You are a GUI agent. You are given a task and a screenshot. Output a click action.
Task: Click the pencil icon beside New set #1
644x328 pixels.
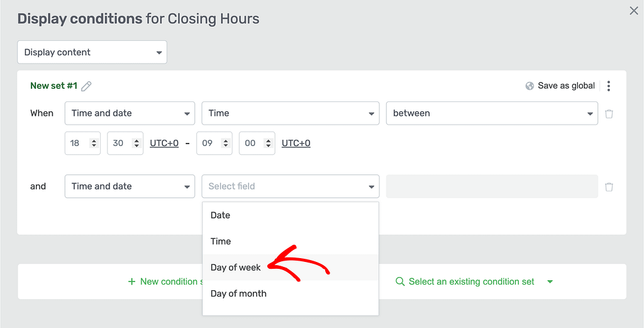click(86, 86)
